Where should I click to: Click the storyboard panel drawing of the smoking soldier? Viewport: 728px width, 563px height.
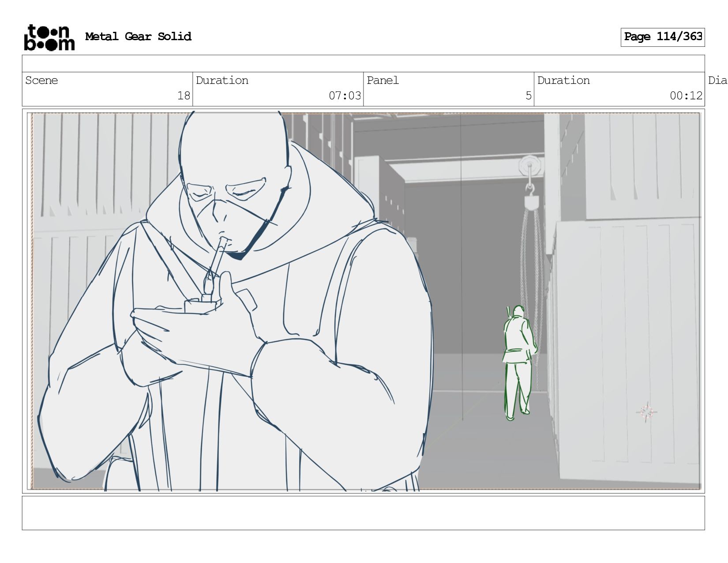pos(364,301)
